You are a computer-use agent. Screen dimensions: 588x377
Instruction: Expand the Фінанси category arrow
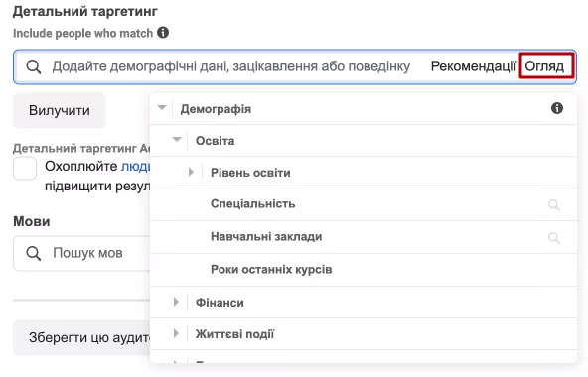[x=176, y=302]
